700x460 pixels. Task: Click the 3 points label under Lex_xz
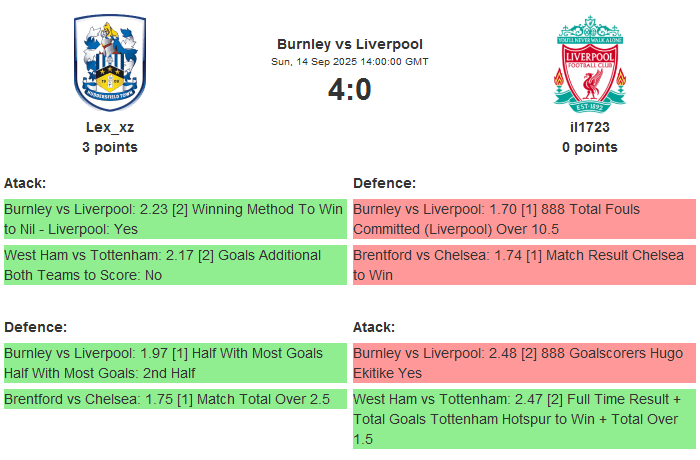pyautogui.click(x=110, y=147)
